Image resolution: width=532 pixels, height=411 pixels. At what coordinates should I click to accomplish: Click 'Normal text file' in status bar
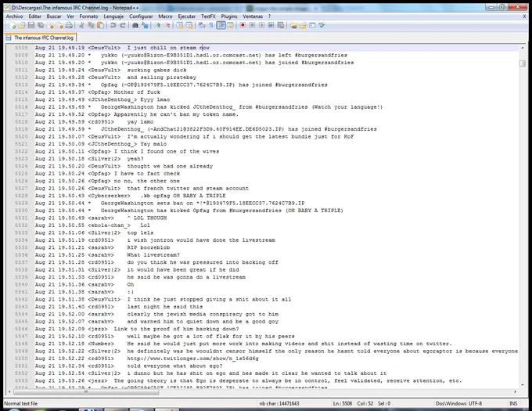click(20, 403)
